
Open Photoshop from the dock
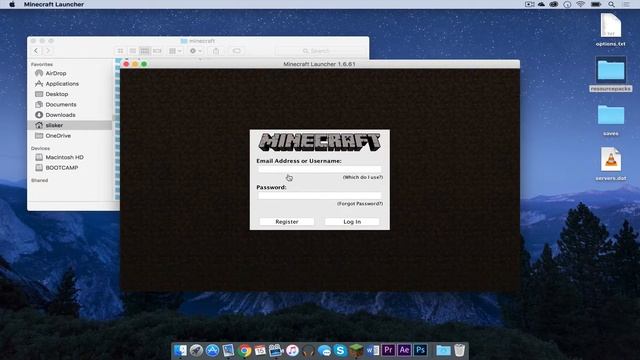coord(420,350)
